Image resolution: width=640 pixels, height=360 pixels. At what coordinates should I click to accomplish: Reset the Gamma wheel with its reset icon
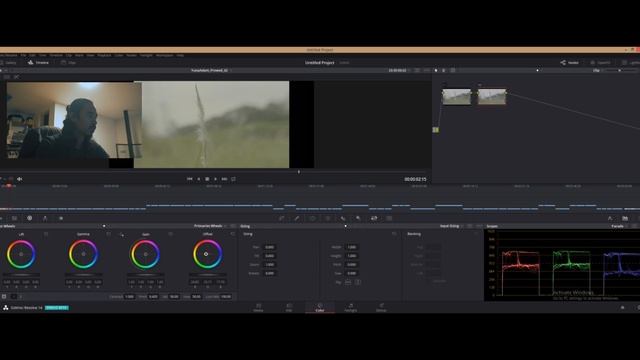108,234
